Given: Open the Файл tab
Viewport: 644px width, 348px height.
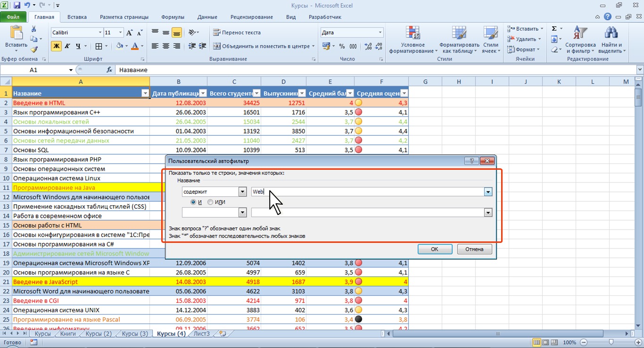Looking at the screenshot, I should coord(13,17).
